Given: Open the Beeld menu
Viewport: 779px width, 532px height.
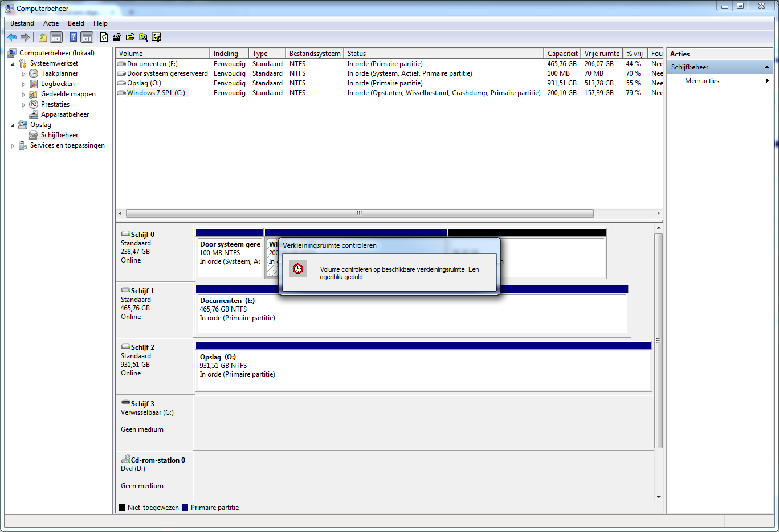Looking at the screenshot, I should click(x=76, y=23).
